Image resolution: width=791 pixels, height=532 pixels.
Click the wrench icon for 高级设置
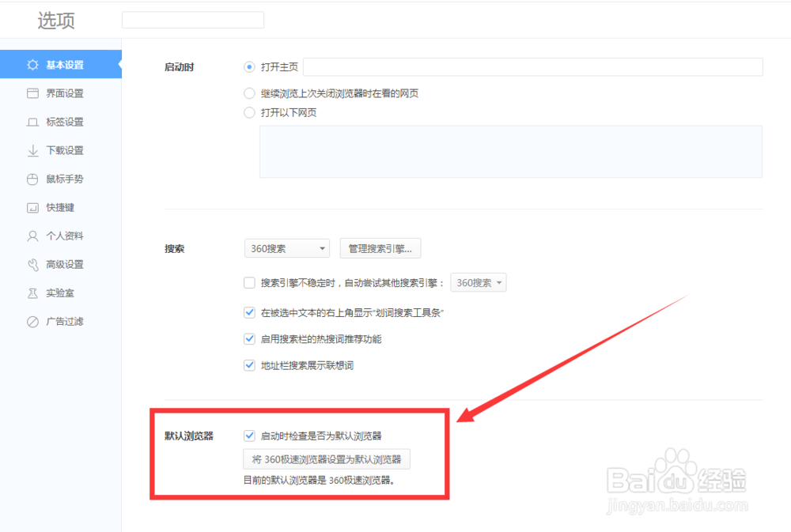(x=32, y=265)
